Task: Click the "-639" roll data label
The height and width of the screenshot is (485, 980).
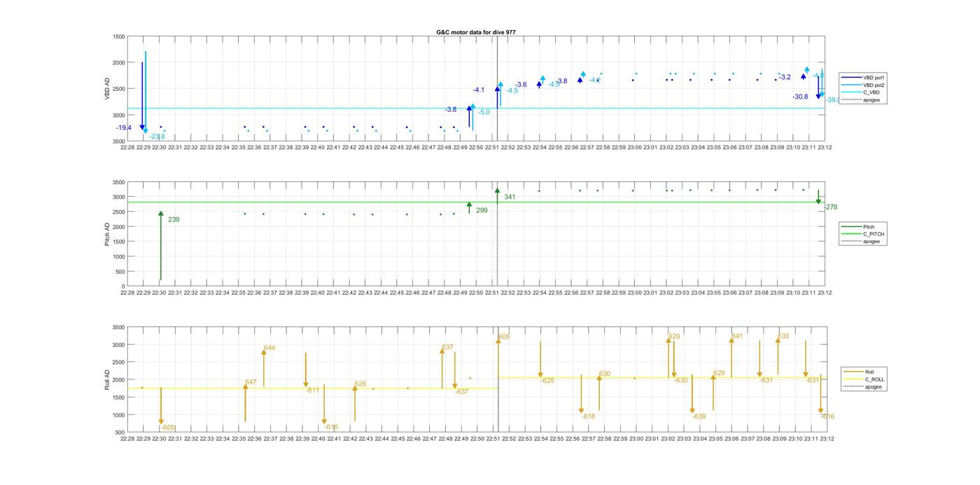Action: coord(699,416)
